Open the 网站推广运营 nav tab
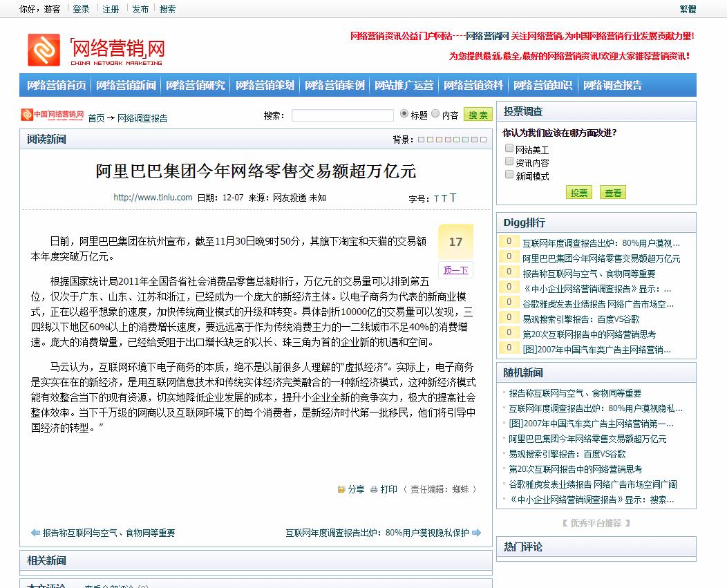The width and height of the screenshot is (727, 588). [404, 85]
